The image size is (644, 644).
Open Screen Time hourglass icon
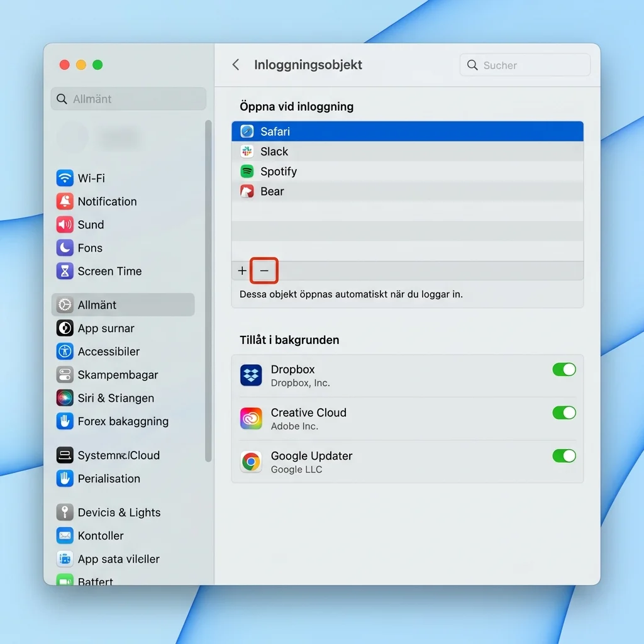tap(65, 271)
